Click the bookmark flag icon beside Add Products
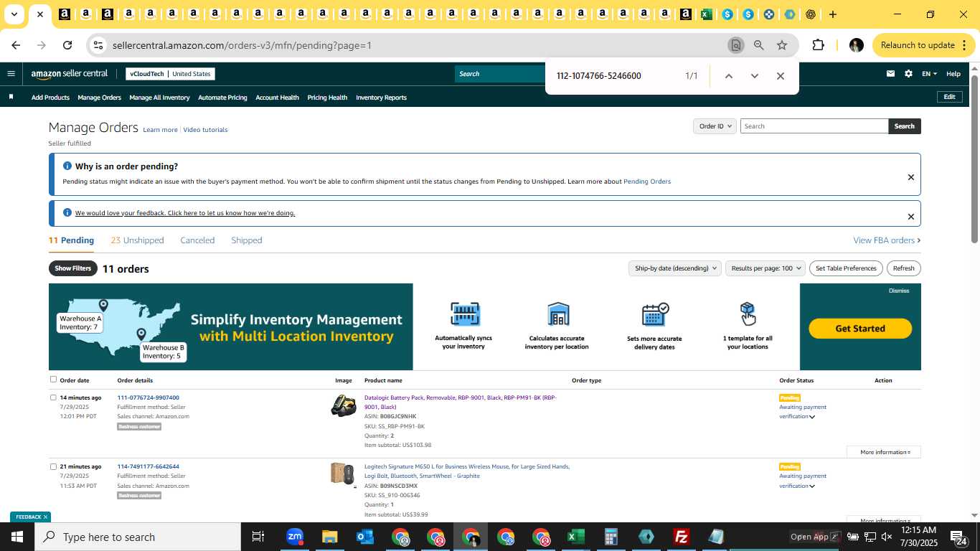This screenshot has width=980, height=551. (11, 97)
